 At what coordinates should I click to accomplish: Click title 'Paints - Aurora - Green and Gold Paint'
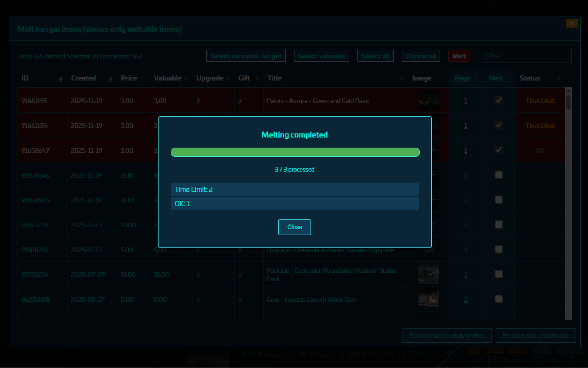(x=318, y=101)
